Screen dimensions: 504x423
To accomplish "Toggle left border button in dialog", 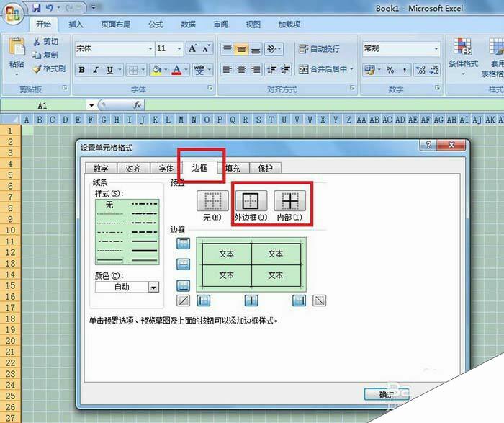I will pos(204,300).
